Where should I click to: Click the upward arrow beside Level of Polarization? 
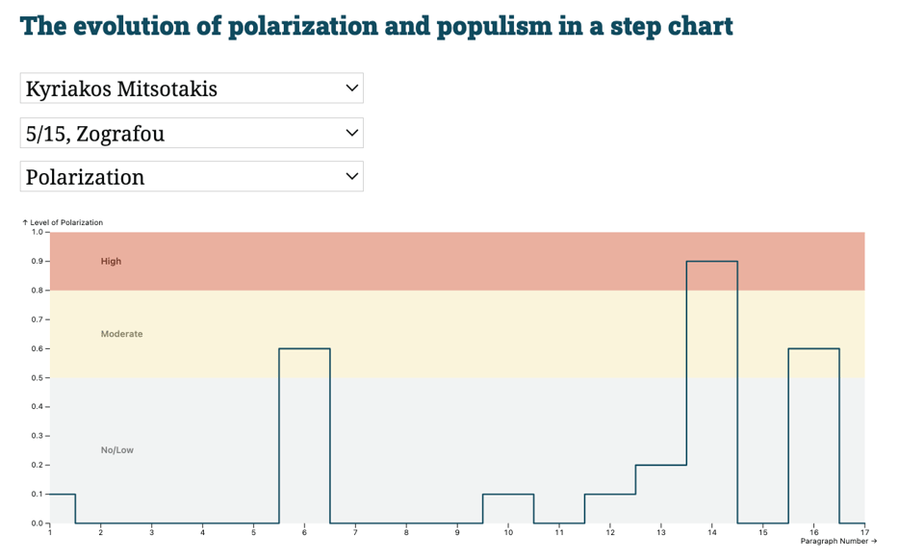tap(24, 221)
